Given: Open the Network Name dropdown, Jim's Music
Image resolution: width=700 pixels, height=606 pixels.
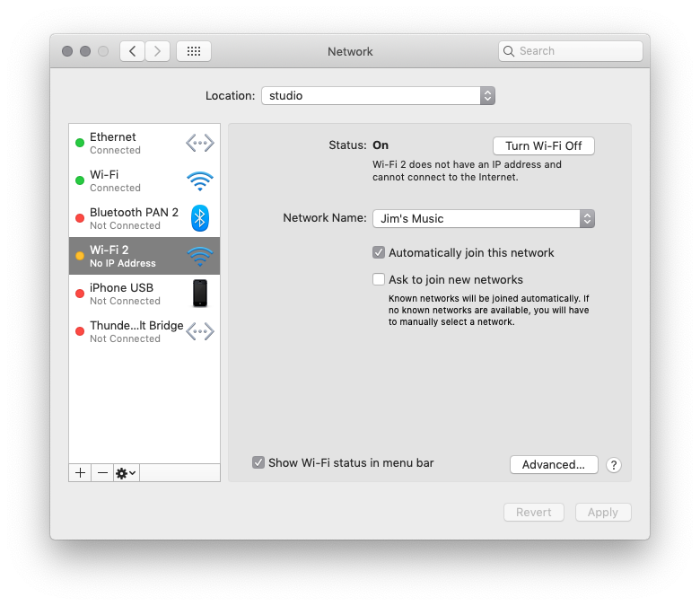Looking at the screenshot, I should tap(484, 219).
